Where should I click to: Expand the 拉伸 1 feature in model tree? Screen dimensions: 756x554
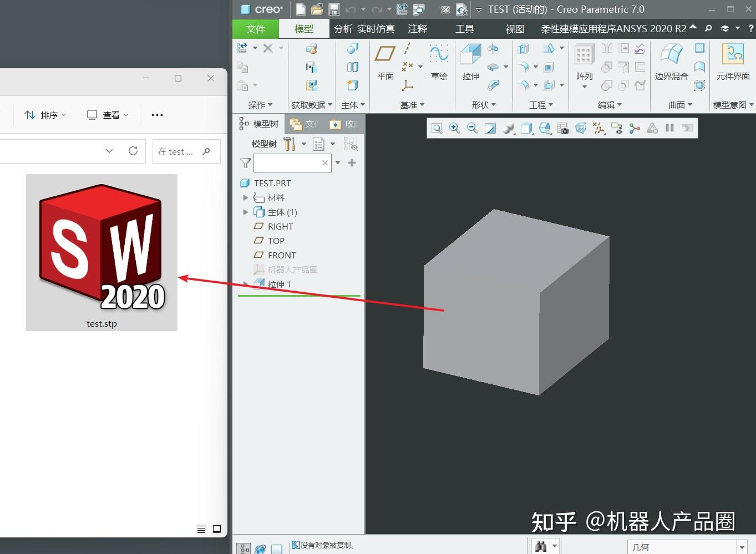point(246,284)
